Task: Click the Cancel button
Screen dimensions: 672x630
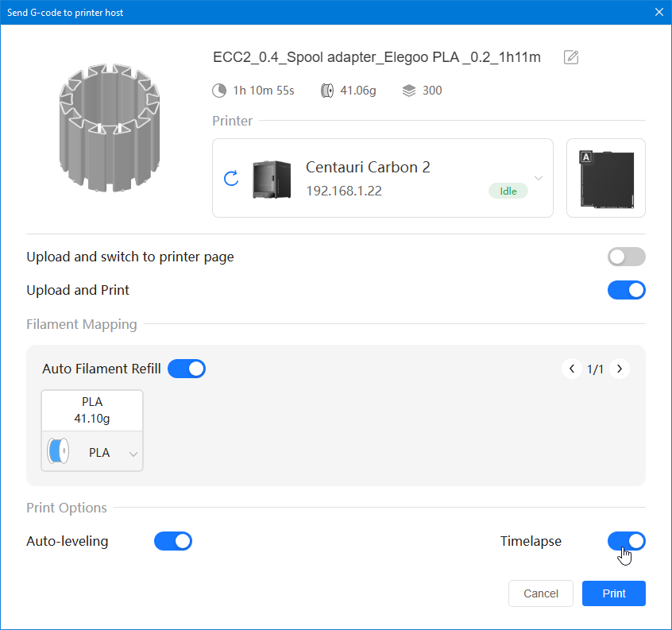Action: [x=541, y=593]
